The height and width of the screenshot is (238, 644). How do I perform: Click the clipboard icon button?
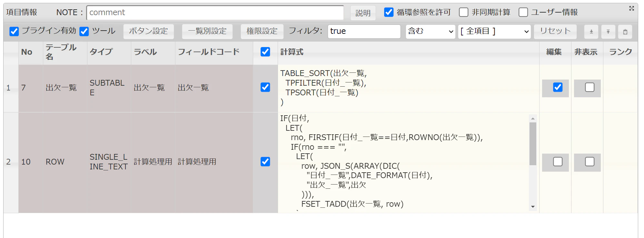625,32
